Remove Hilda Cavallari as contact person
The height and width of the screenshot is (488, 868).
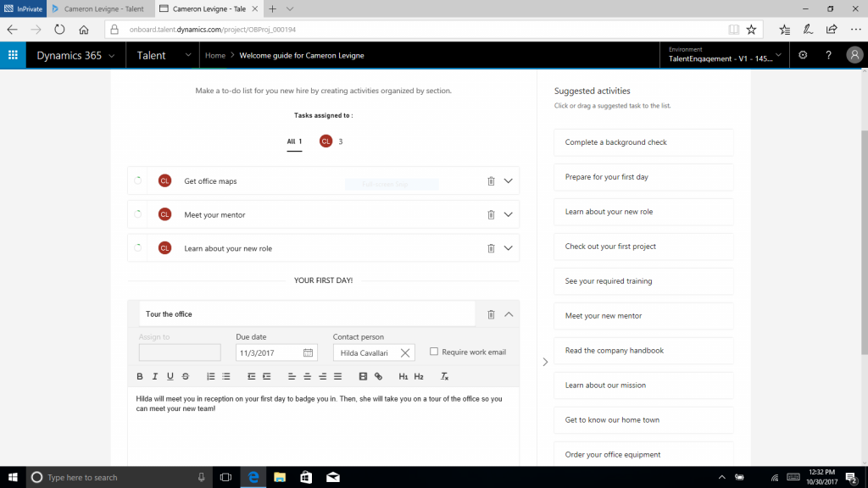coord(404,352)
